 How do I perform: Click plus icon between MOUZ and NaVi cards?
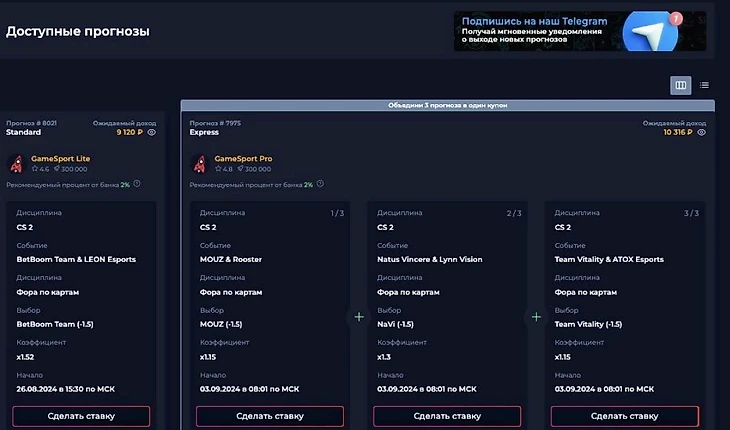[358, 317]
